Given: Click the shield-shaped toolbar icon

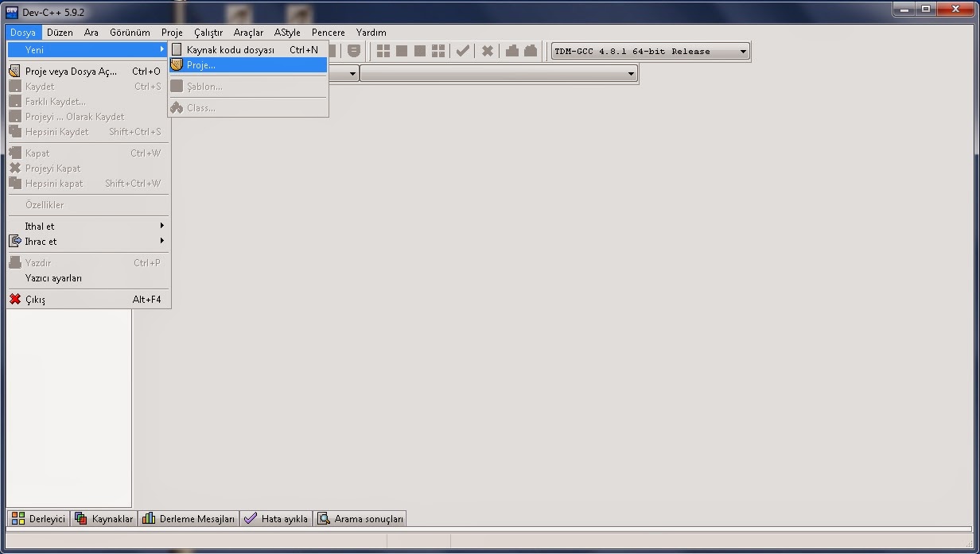Looking at the screenshot, I should pos(354,51).
